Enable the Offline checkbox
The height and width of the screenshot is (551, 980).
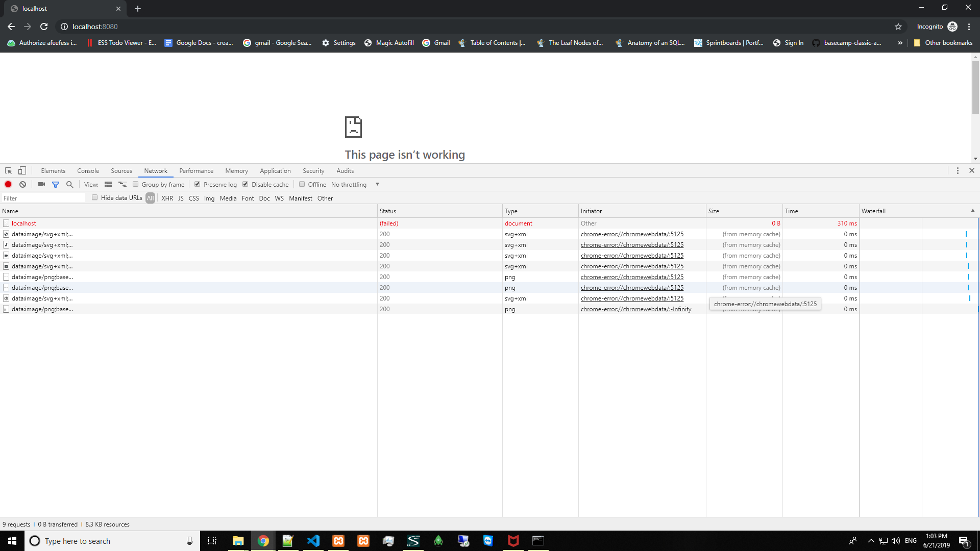click(x=302, y=185)
